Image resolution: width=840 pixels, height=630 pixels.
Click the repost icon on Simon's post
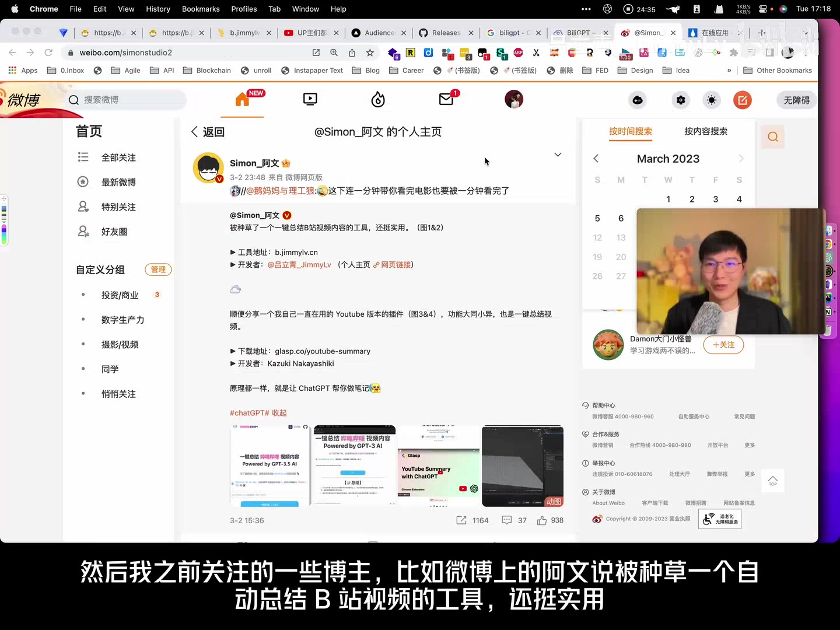pyautogui.click(x=461, y=520)
